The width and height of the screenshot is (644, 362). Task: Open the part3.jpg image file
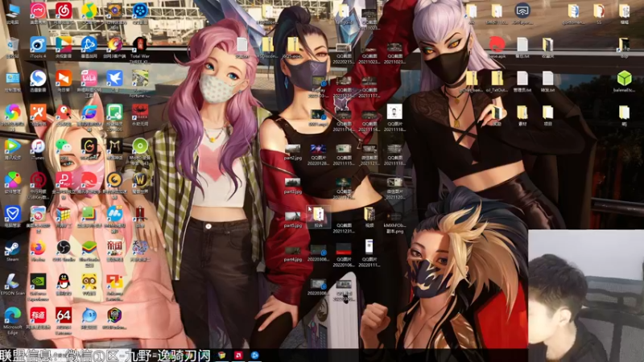click(x=292, y=183)
